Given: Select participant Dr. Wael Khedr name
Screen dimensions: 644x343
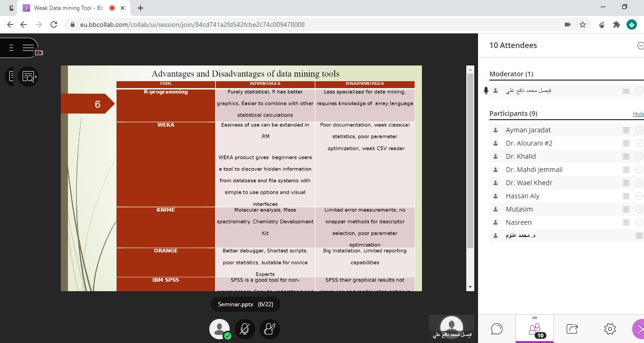Looking at the screenshot, I should tap(529, 183).
